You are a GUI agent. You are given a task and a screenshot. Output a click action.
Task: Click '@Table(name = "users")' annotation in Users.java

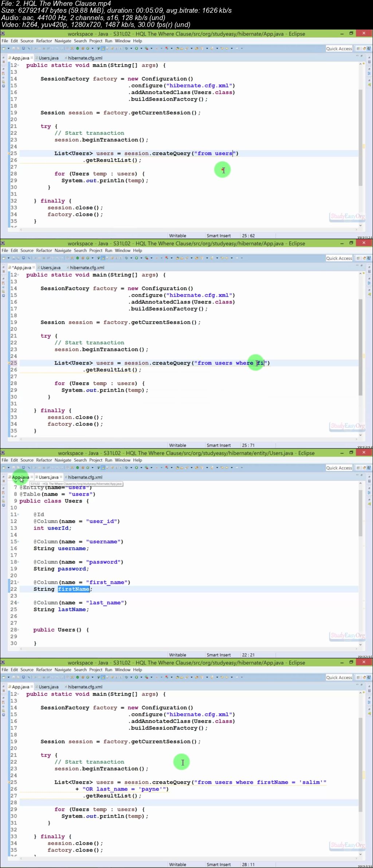point(57,494)
